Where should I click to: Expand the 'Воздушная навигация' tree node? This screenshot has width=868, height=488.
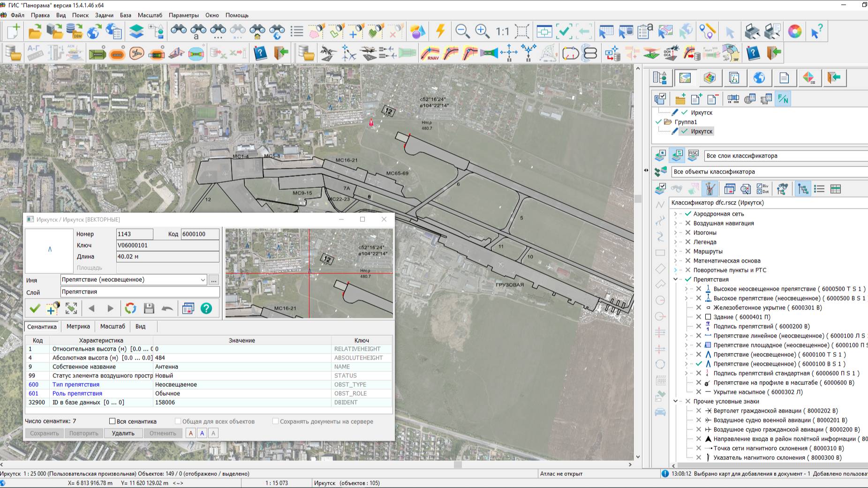point(676,223)
